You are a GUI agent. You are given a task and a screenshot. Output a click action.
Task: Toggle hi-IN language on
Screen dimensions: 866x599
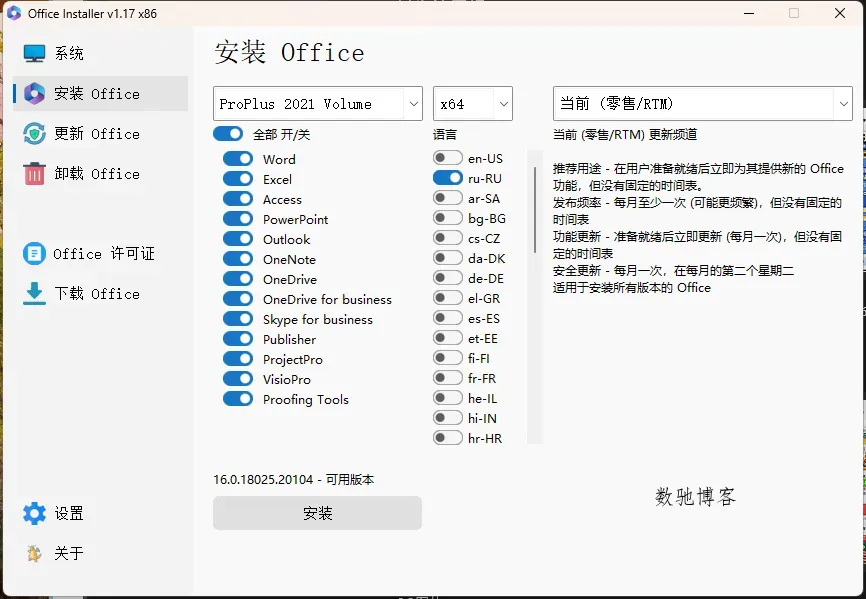[x=448, y=418]
